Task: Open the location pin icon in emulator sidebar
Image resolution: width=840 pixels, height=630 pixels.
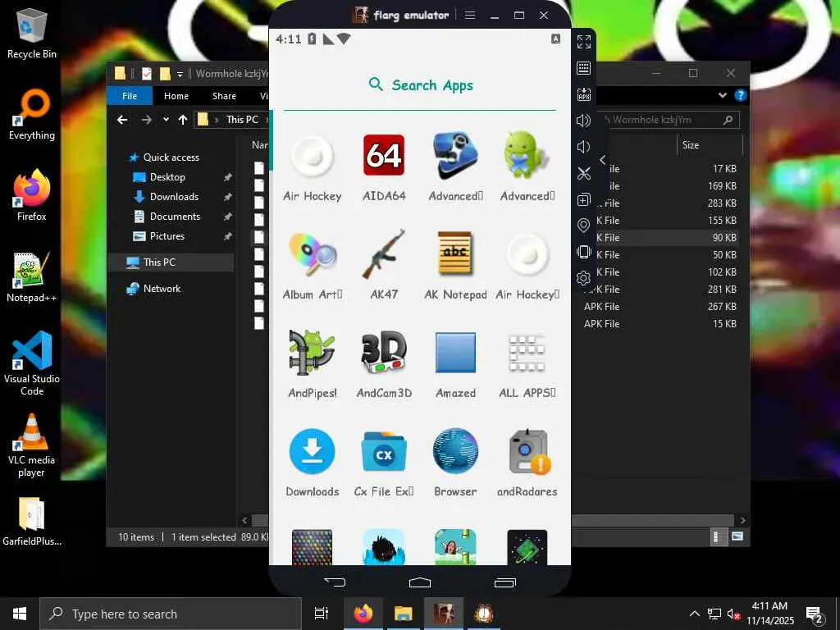Action: coord(584,226)
